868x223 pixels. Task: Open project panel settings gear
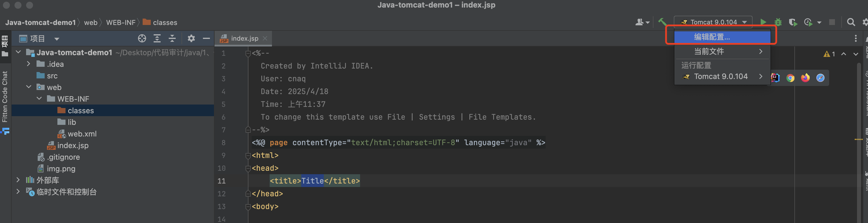191,38
